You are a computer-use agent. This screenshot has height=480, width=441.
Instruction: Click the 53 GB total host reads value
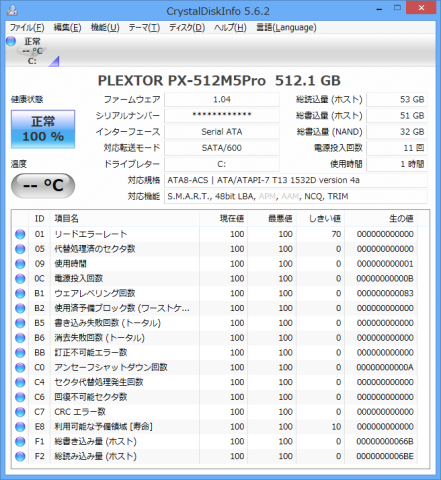tap(397, 99)
